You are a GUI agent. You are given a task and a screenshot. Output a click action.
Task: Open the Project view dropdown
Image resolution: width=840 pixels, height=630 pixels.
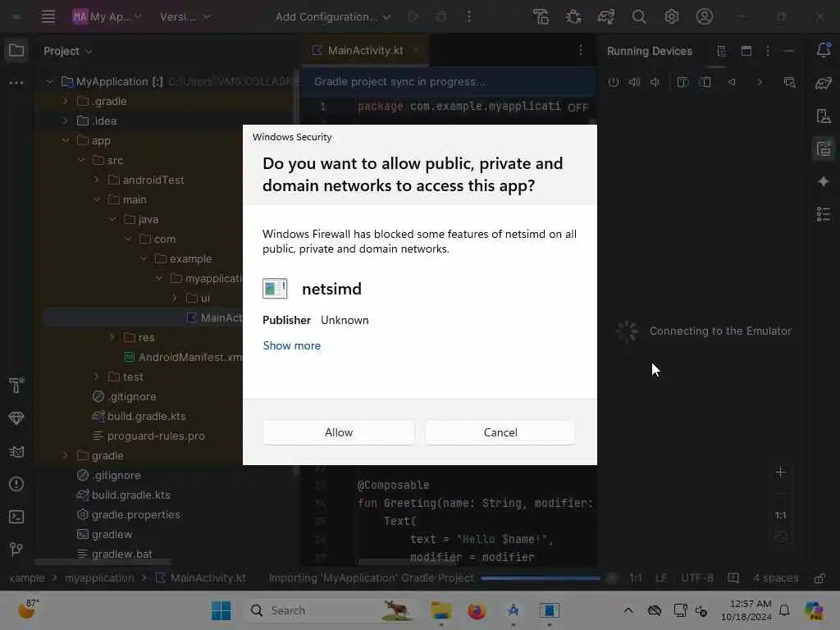[x=68, y=51]
